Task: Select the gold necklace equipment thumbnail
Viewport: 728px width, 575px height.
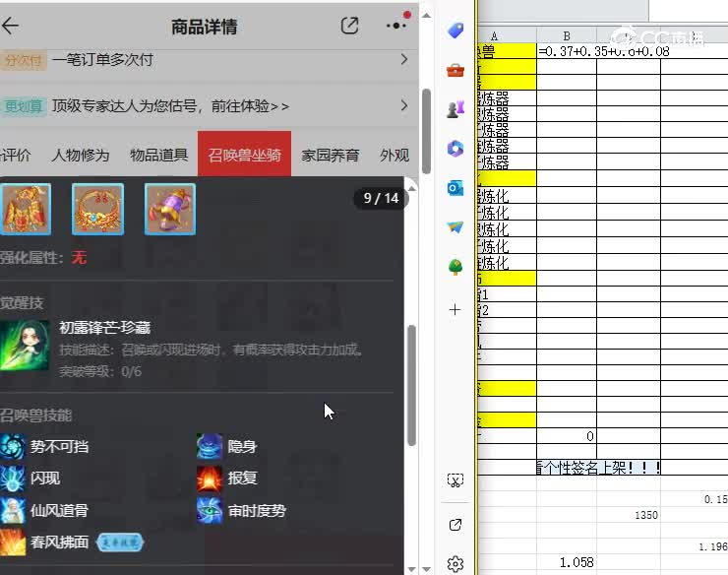Action: (x=98, y=209)
